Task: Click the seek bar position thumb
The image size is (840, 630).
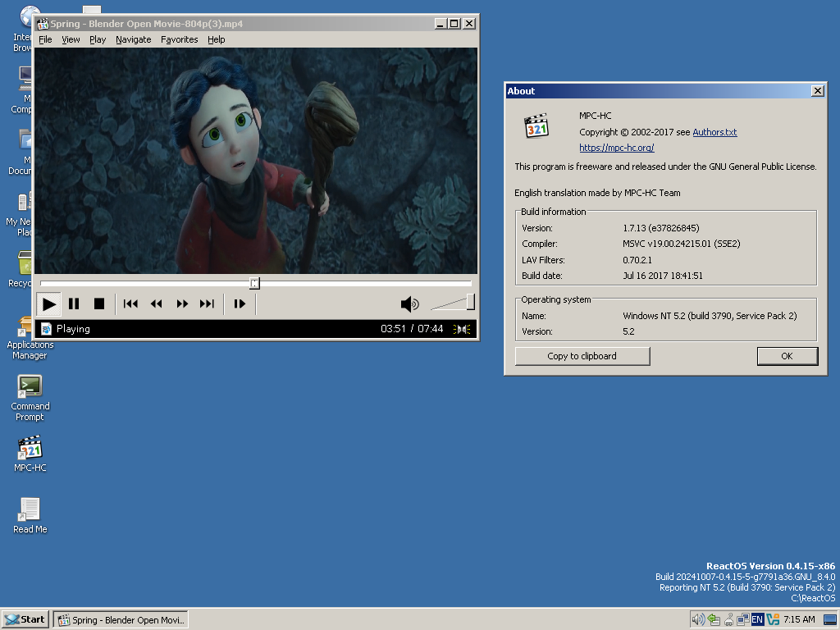Action: pos(254,283)
